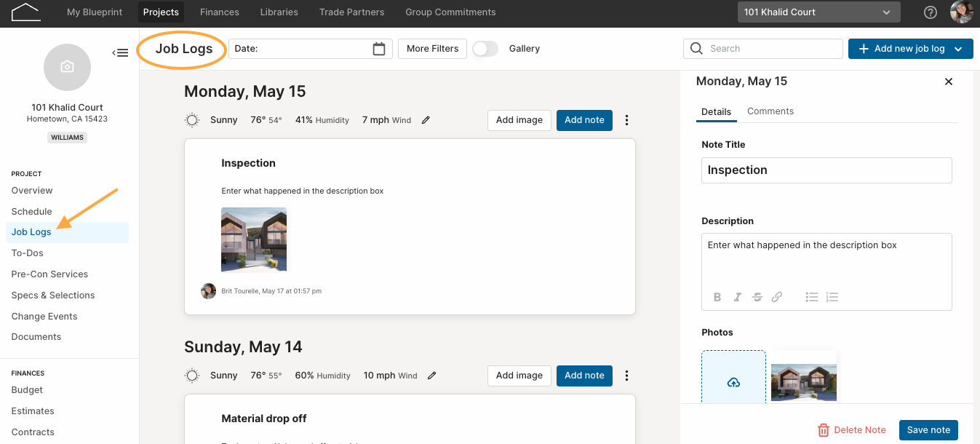Open the help question mark icon
The width and height of the screenshot is (980, 444).
(x=930, y=12)
